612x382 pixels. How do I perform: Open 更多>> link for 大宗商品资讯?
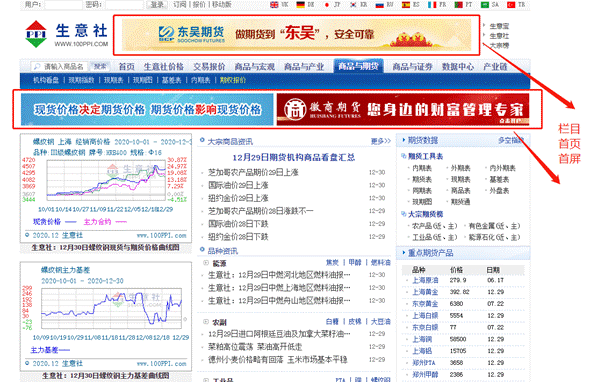coord(381,141)
